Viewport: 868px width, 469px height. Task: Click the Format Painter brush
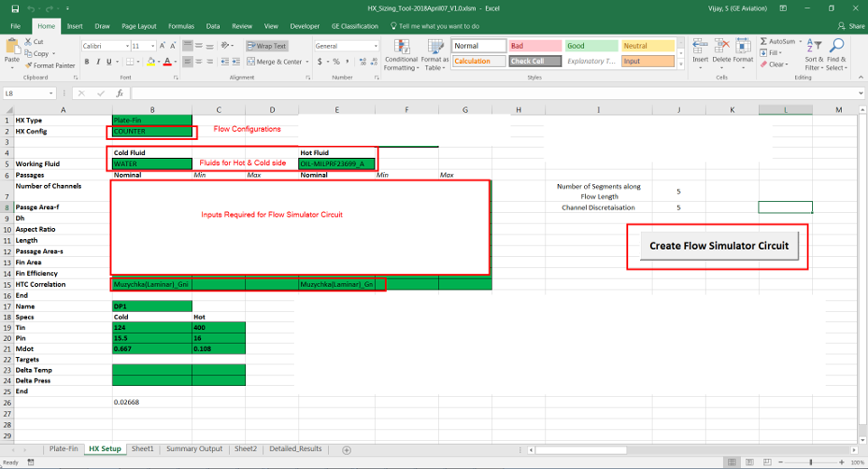50,65
